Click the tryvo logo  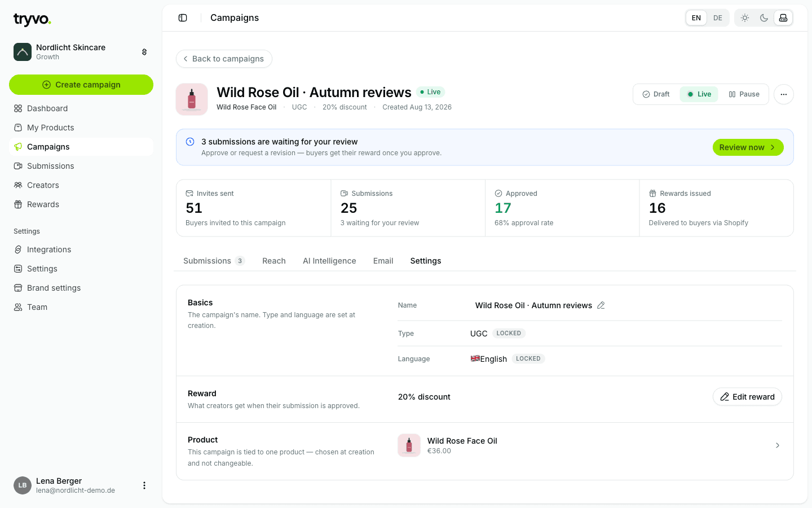coord(32,20)
